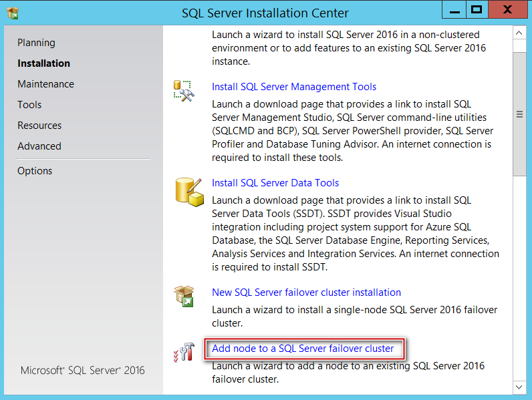Viewport: 532px width, 400px height.
Task: Click the Add node tools icon
Action: pyautogui.click(x=184, y=352)
